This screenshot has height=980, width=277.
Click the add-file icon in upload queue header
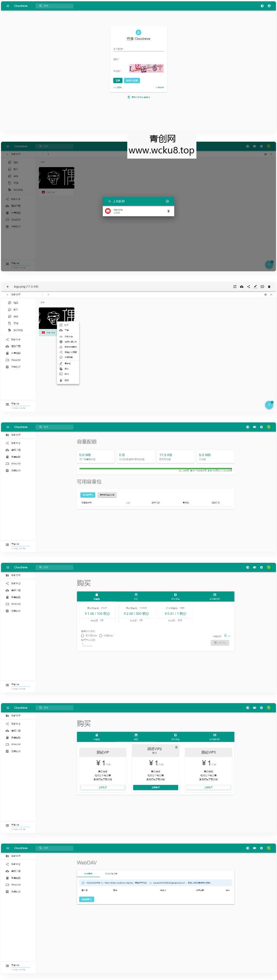point(167,201)
